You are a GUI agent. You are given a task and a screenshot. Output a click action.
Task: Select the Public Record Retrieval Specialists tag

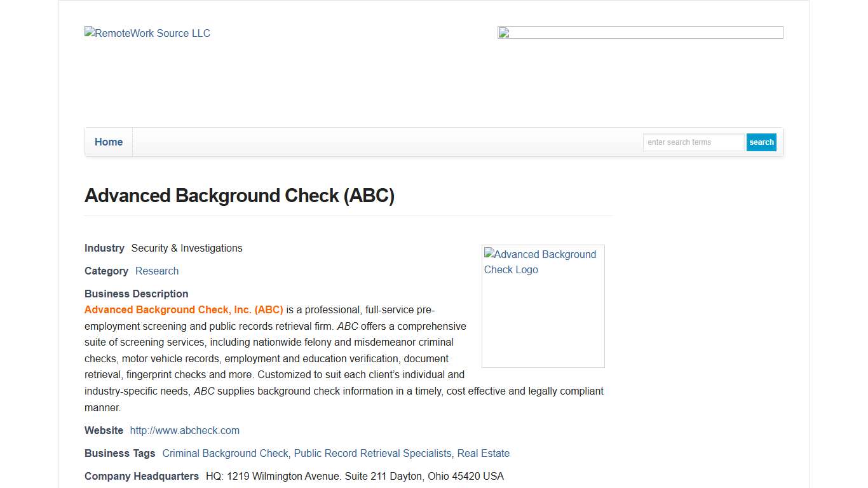(372, 453)
